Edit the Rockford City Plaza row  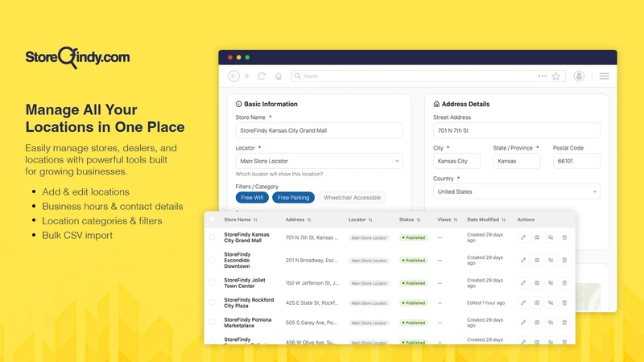coord(523,303)
